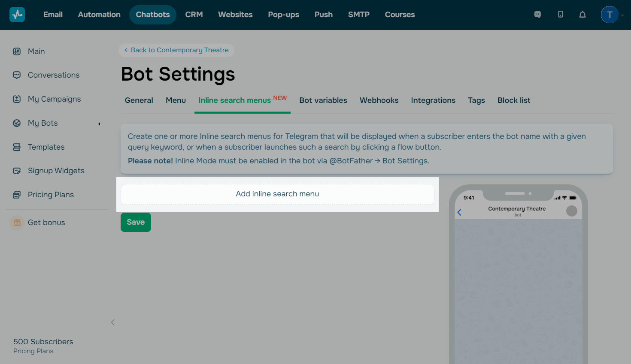631x364 pixels.
Task: Open the Courses section
Action: pos(400,15)
